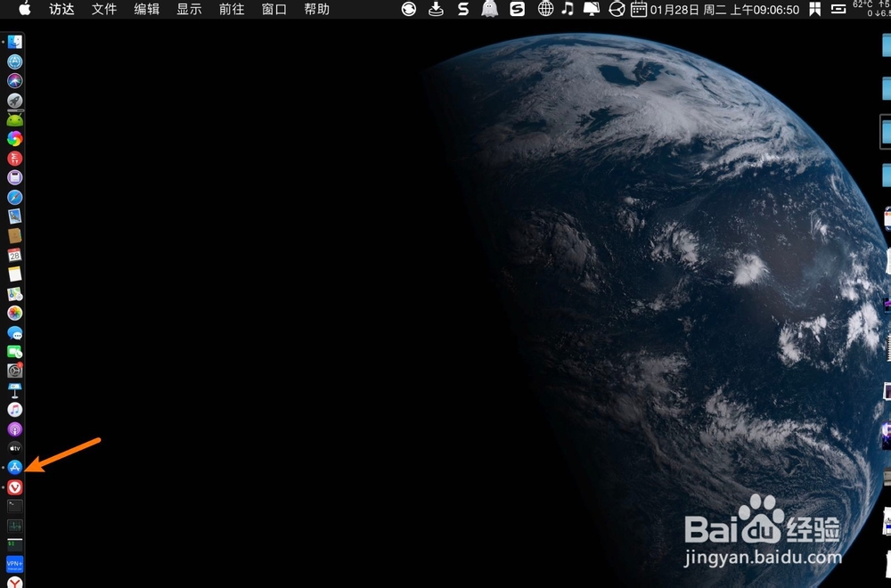Image resolution: width=891 pixels, height=588 pixels.
Task: Open the 帮助 menu
Action: pos(316,9)
